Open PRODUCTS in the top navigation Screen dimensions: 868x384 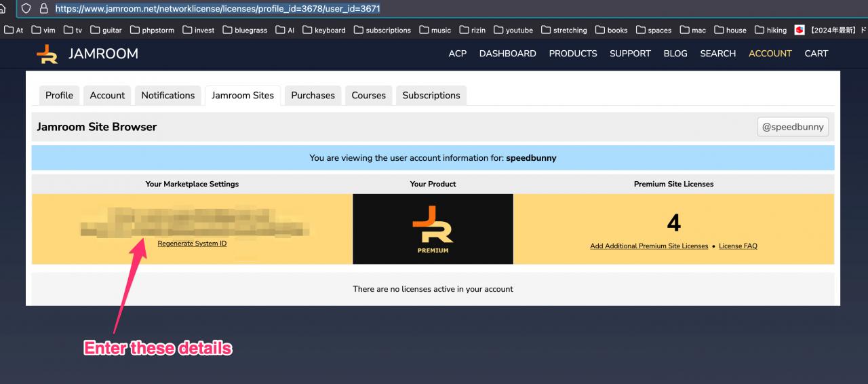[573, 54]
